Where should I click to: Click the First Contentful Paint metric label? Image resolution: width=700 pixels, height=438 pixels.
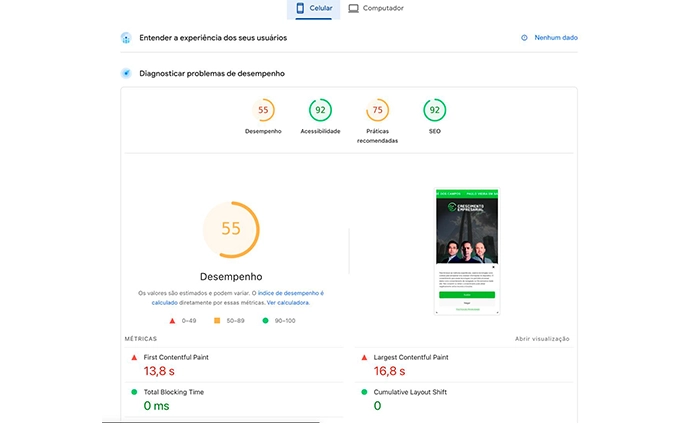[x=176, y=357]
